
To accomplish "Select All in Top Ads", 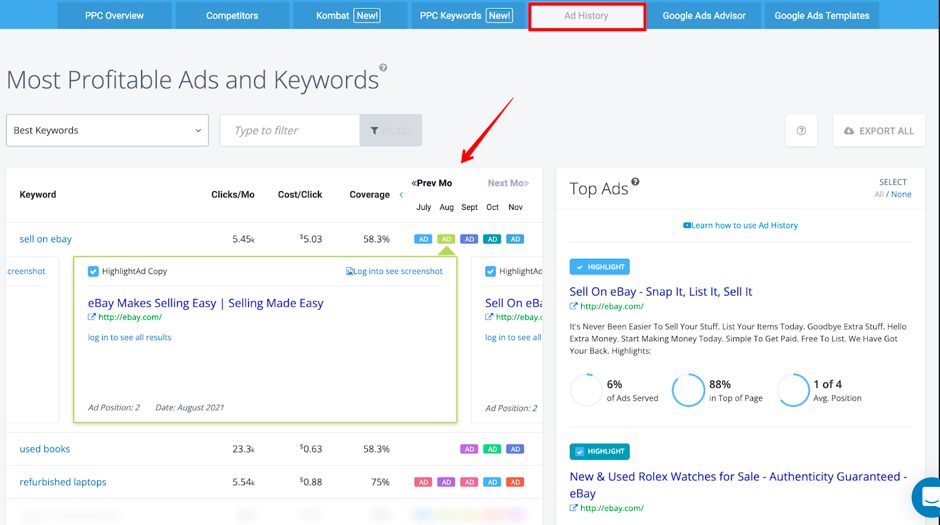I will (879, 194).
